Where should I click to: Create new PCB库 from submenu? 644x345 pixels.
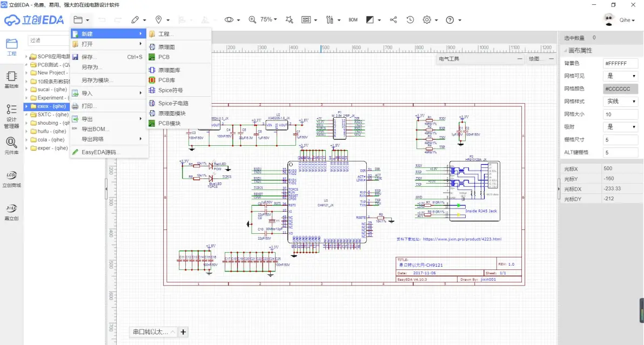pos(179,80)
